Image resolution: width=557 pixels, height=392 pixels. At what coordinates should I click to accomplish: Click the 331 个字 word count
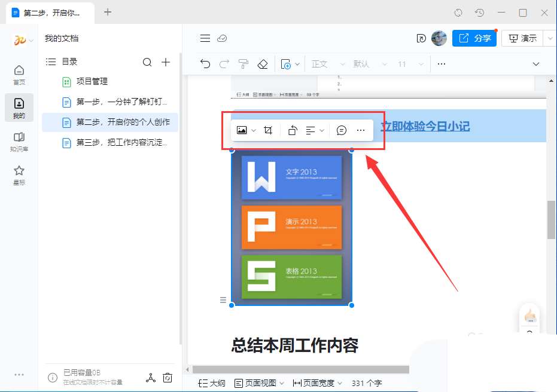367,383
